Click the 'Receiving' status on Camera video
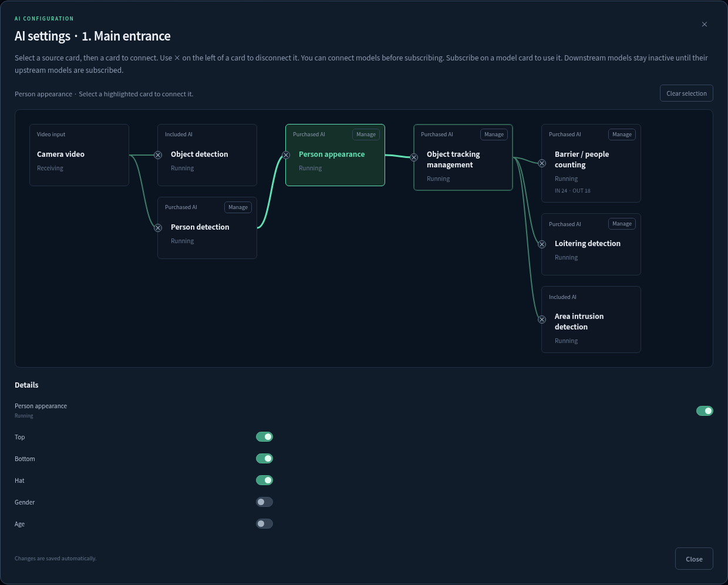The height and width of the screenshot is (585, 728). [x=50, y=169]
